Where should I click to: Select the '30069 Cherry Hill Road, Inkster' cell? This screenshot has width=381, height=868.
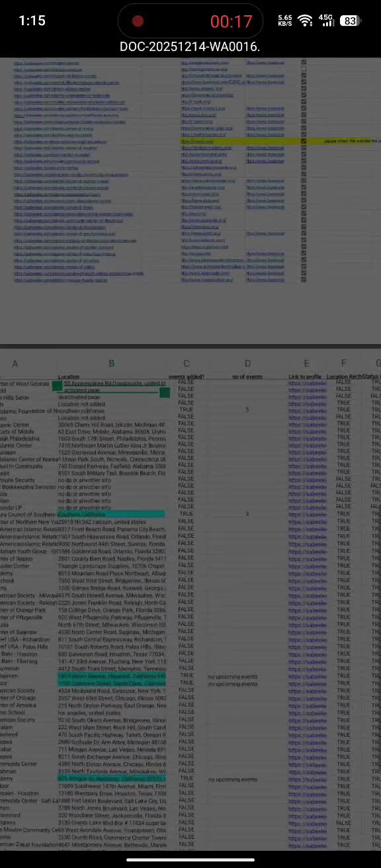111,424
